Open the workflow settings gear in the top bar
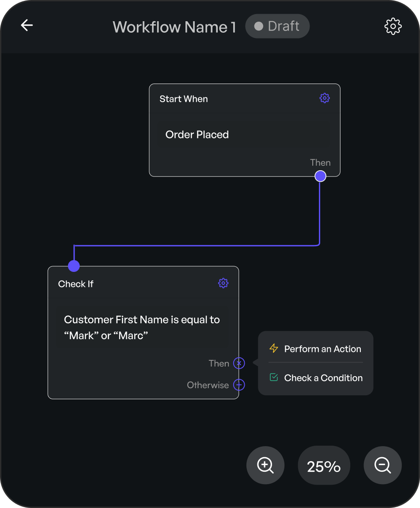Viewport: 420px width, 508px height. point(393,26)
